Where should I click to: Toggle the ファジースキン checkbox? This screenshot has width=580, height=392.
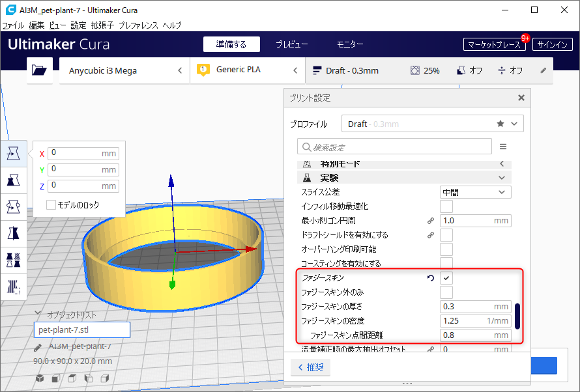[446, 278]
